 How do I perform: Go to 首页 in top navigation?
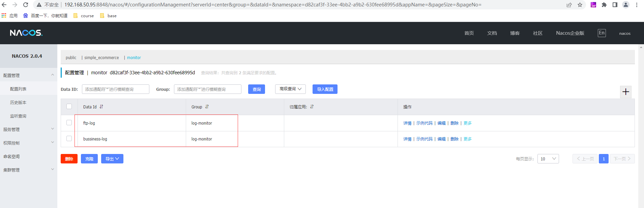pyautogui.click(x=469, y=33)
